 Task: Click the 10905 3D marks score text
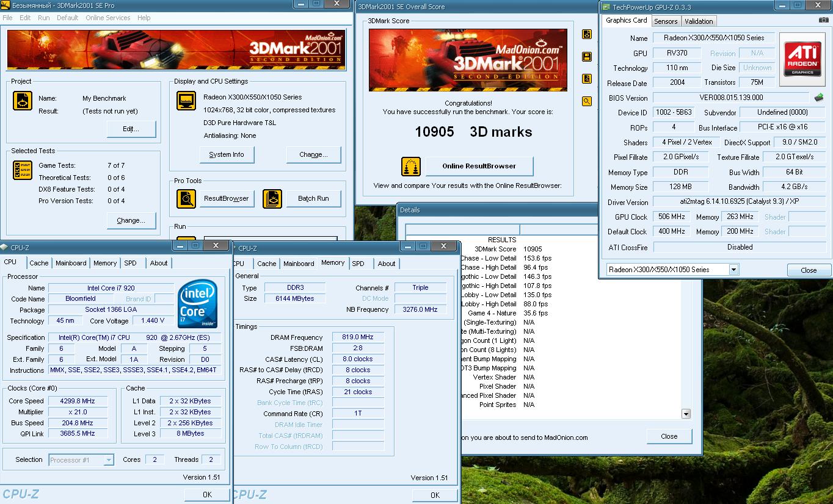tap(473, 132)
